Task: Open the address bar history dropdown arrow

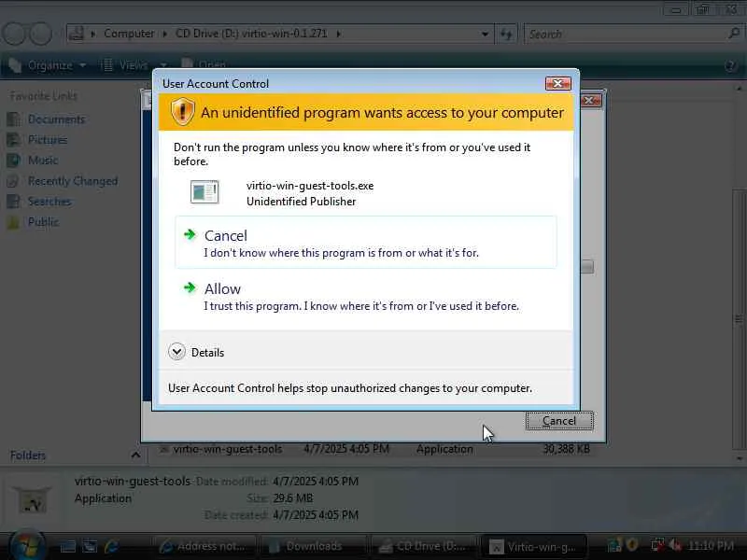Action: pos(485,34)
